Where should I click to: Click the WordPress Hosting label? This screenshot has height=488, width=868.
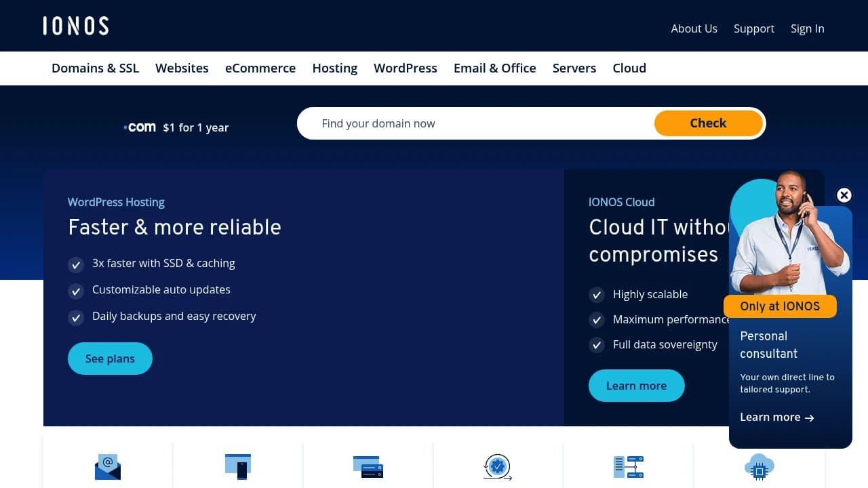tap(116, 202)
